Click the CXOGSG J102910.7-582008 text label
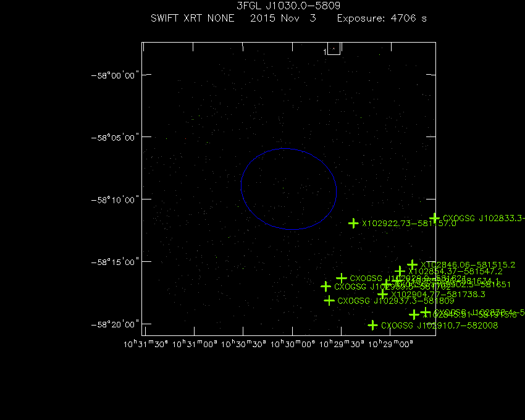The height and width of the screenshot is (420, 525). pyautogui.click(x=440, y=325)
